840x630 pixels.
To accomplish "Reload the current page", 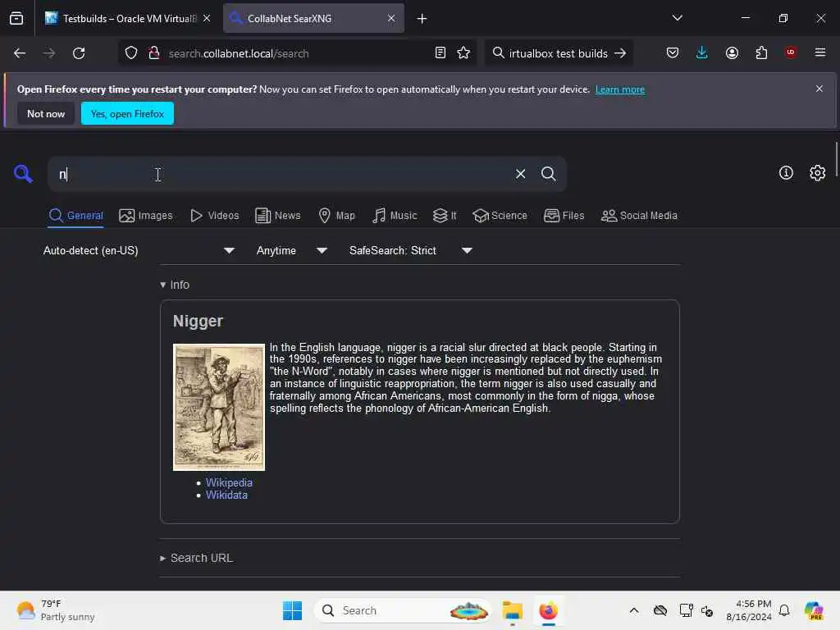I will coord(79,53).
